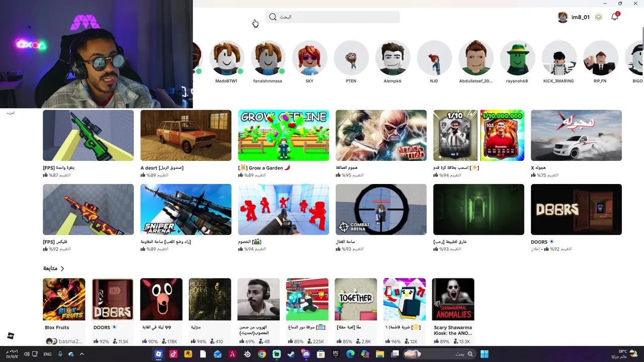The width and height of the screenshot is (644, 362).
Task: Open the فليكس [FPS] game thumbnail
Action: 88,209
